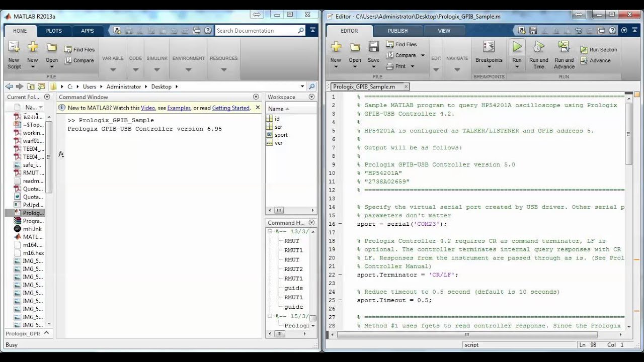644x362 pixels.
Task: Click Run and Time
Action: click(x=539, y=55)
